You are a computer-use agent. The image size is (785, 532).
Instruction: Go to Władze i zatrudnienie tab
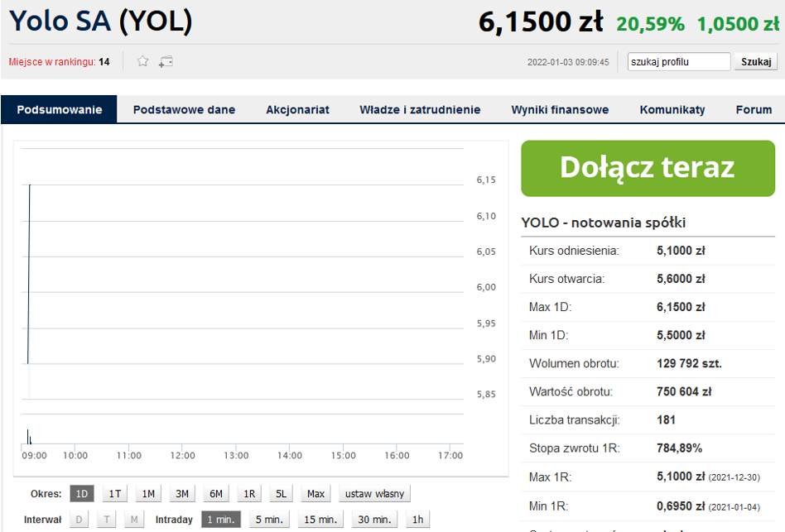(420, 109)
